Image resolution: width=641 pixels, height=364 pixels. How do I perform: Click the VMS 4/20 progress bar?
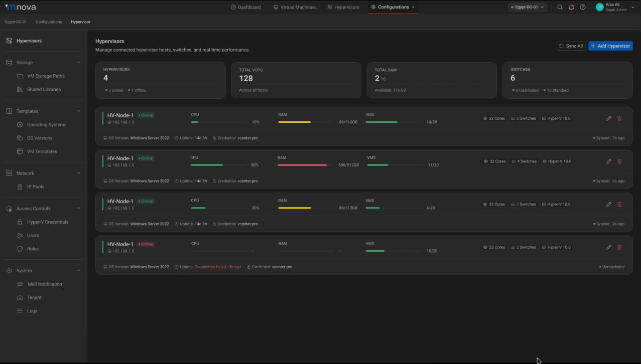393,208
